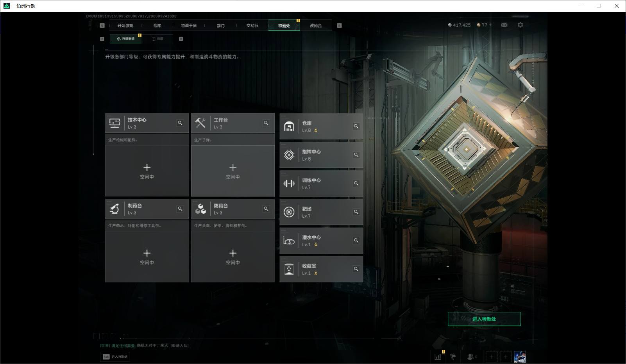Switch to the 交易行 tab
The height and width of the screenshot is (364, 626).
coord(252,26)
